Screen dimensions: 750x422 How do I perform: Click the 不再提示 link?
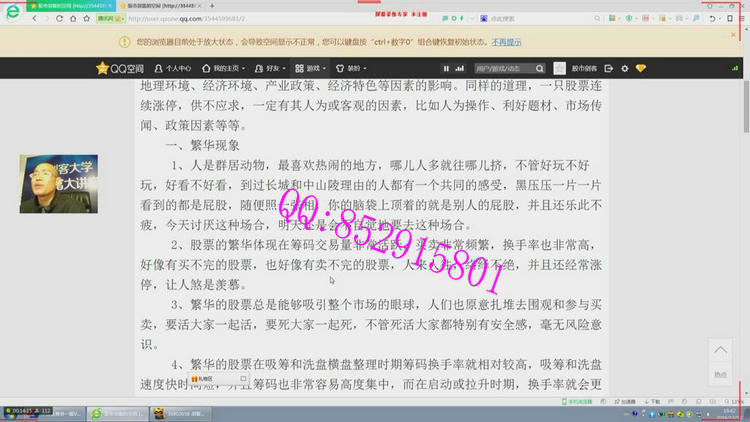pos(505,42)
